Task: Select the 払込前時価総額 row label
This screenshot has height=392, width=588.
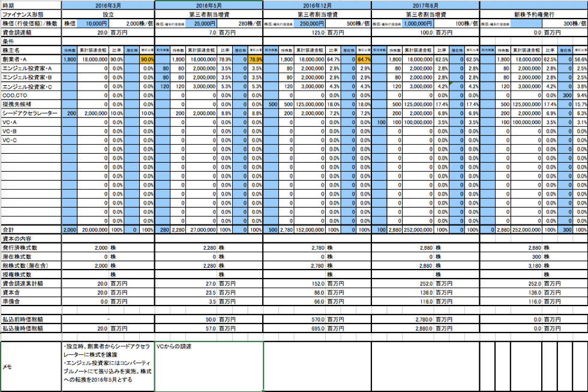Action: point(31,319)
